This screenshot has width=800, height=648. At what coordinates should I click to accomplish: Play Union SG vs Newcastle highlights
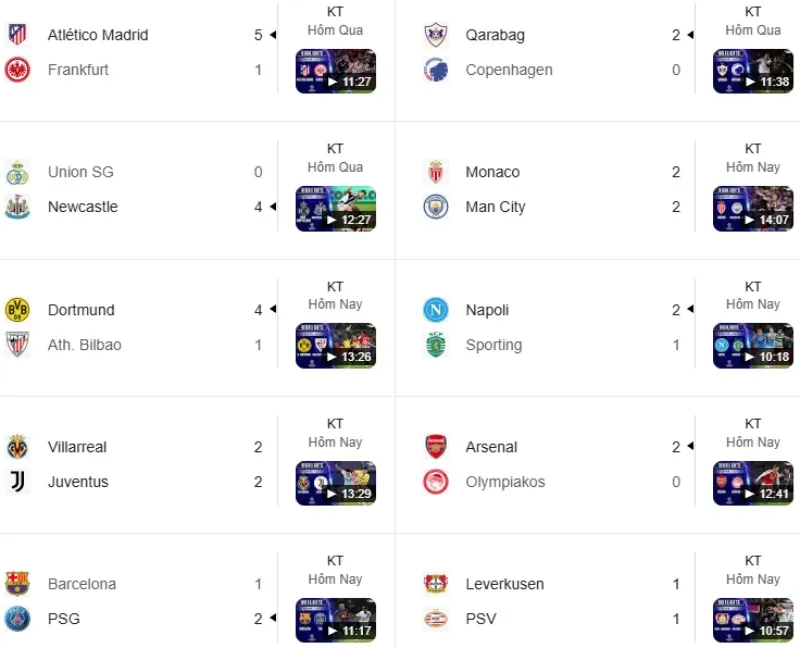(x=336, y=208)
